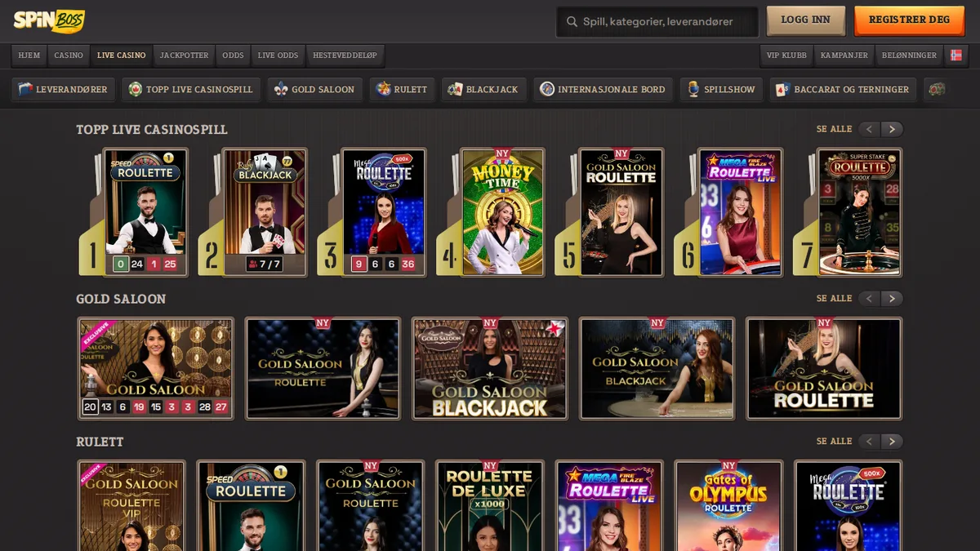Screen dimensions: 980x551
Task: Open Gold Saloon Roulette in Rulett row
Action: click(x=371, y=506)
